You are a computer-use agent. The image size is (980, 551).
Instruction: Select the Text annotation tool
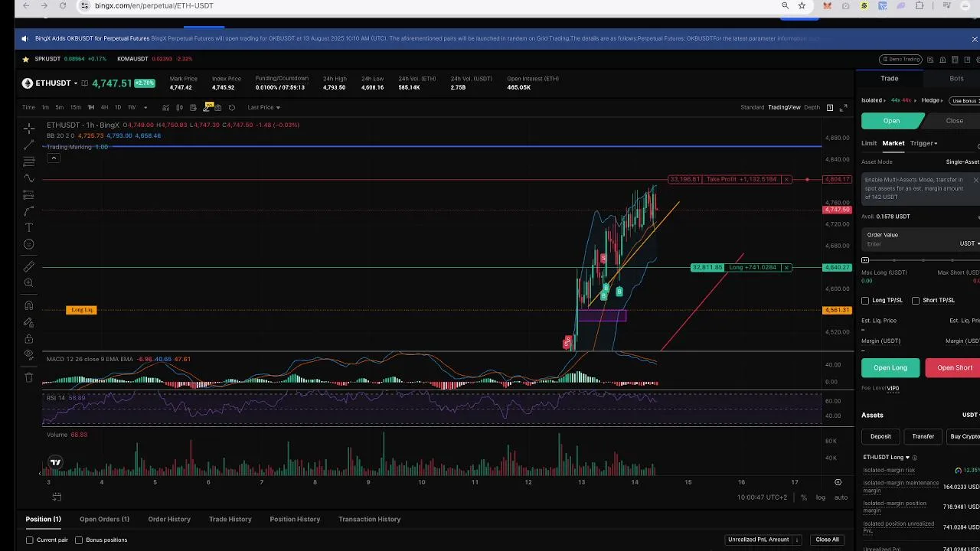click(x=28, y=228)
